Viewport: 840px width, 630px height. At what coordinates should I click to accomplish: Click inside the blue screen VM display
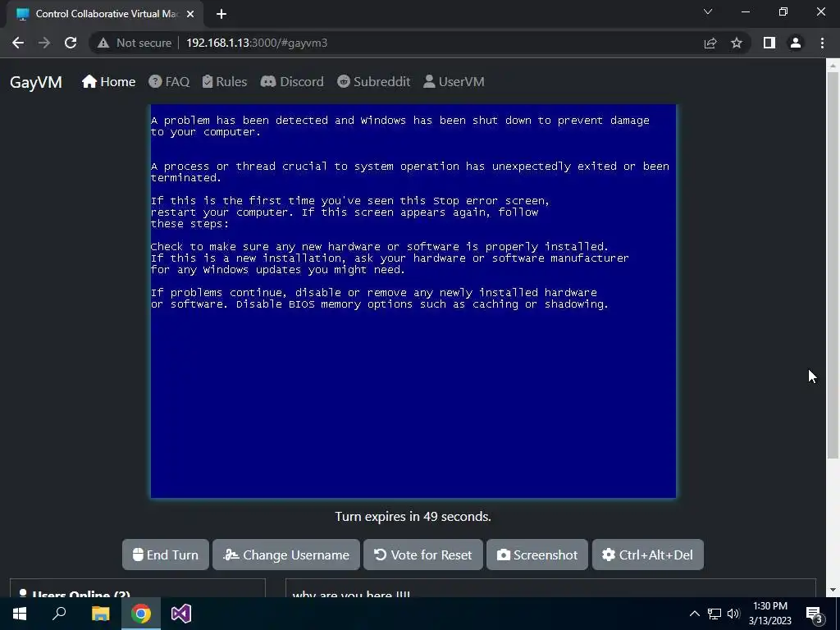[x=413, y=301]
